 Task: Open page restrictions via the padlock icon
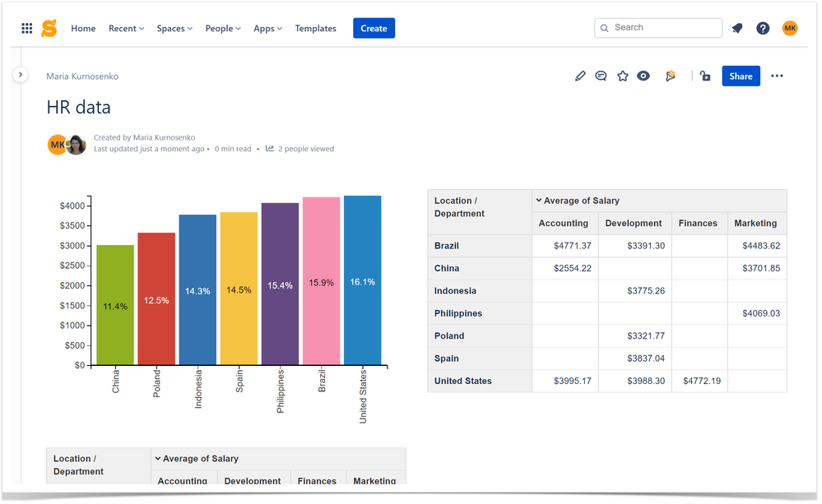pos(704,76)
